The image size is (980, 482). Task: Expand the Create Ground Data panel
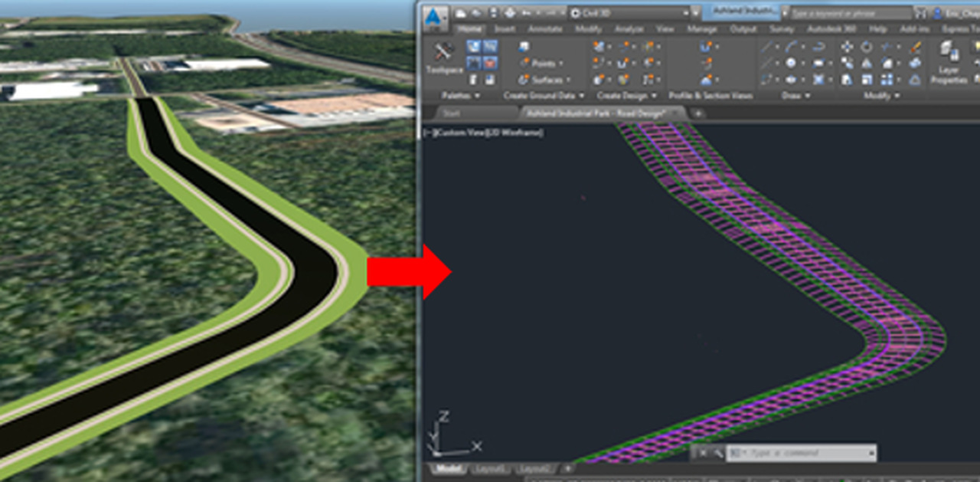[544, 96]
